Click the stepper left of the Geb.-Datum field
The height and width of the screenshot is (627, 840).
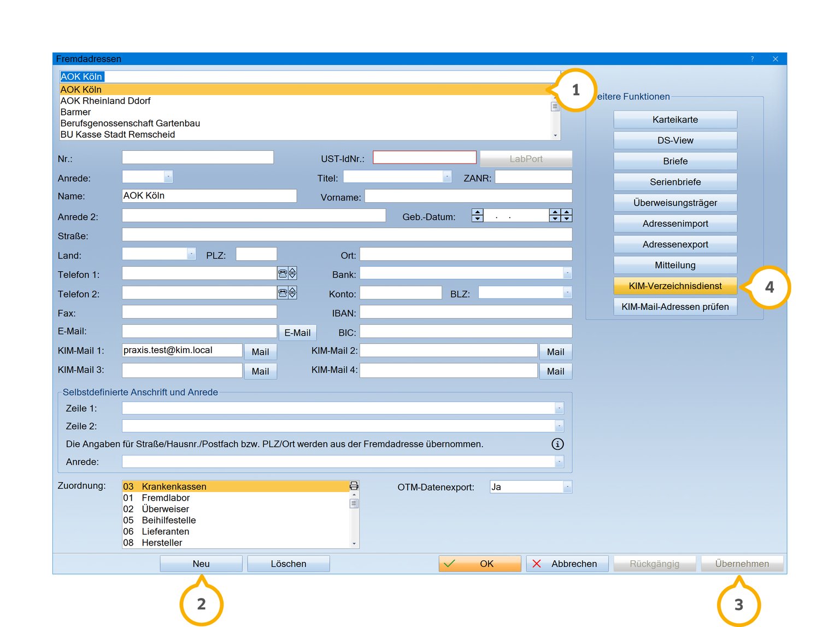pos(478,215)
